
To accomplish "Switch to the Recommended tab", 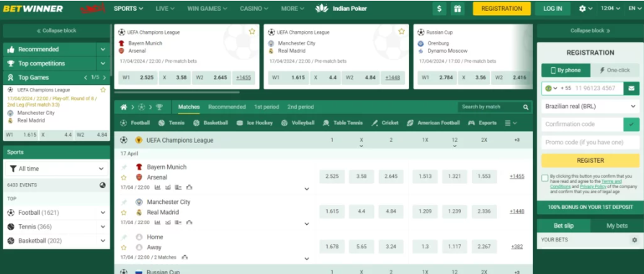I will 227,107.
